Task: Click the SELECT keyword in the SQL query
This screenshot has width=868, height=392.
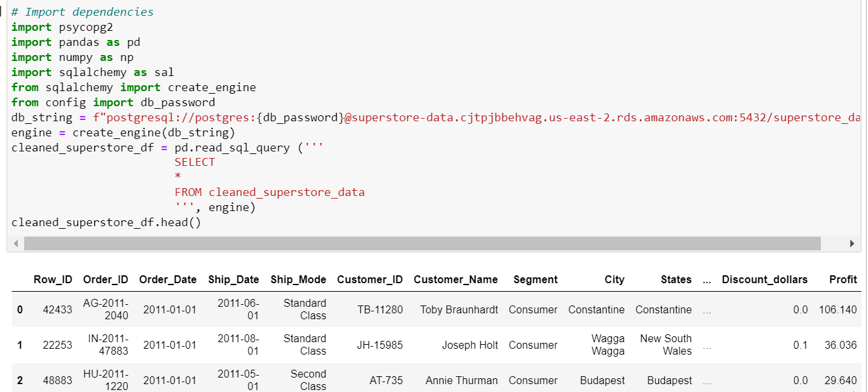Action: coord(195,162)
